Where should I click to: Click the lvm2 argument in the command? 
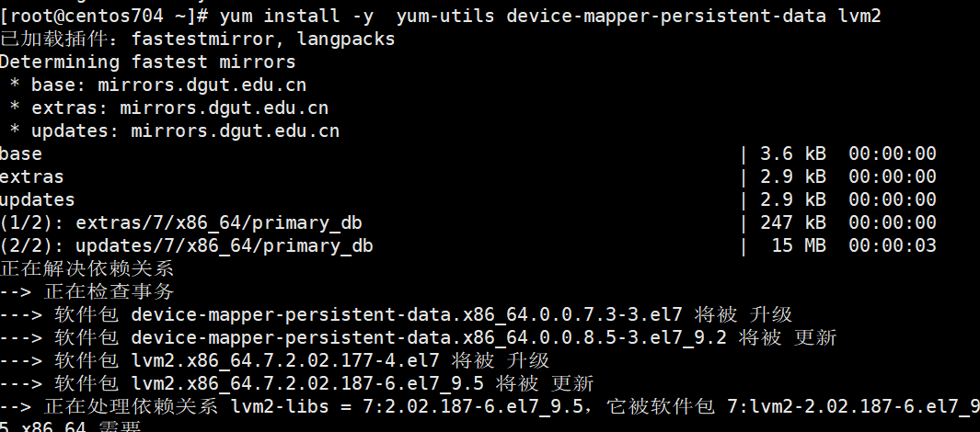[x=859, y=15]
